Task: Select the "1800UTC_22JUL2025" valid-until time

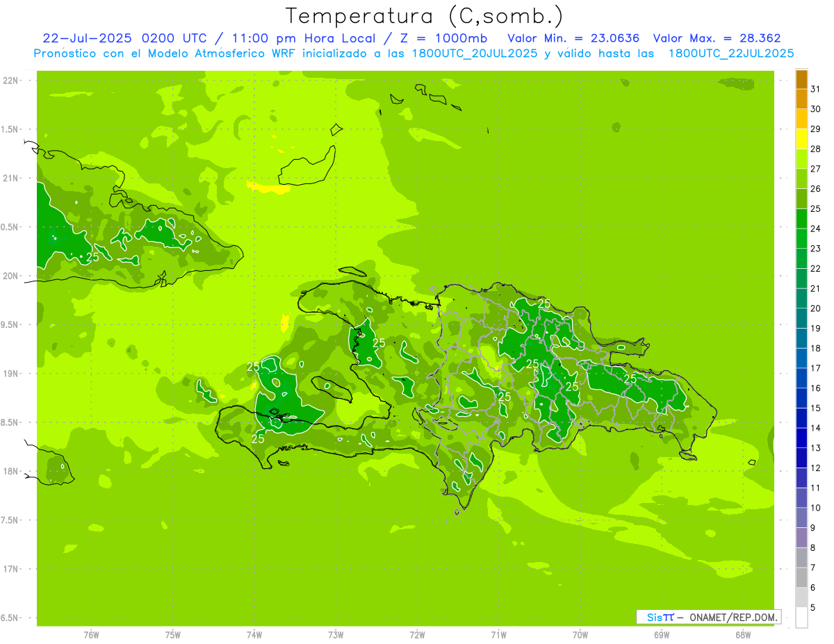Action: 731,53
